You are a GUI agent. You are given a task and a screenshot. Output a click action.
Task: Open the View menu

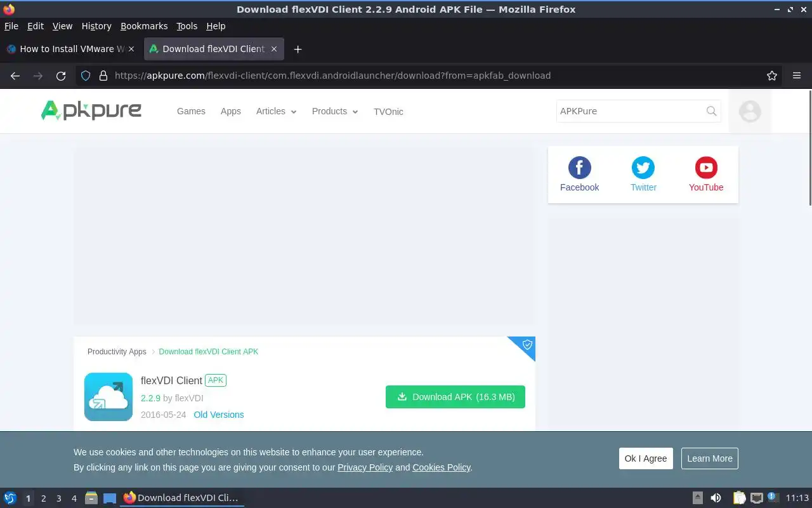click(x=62, y=26)
